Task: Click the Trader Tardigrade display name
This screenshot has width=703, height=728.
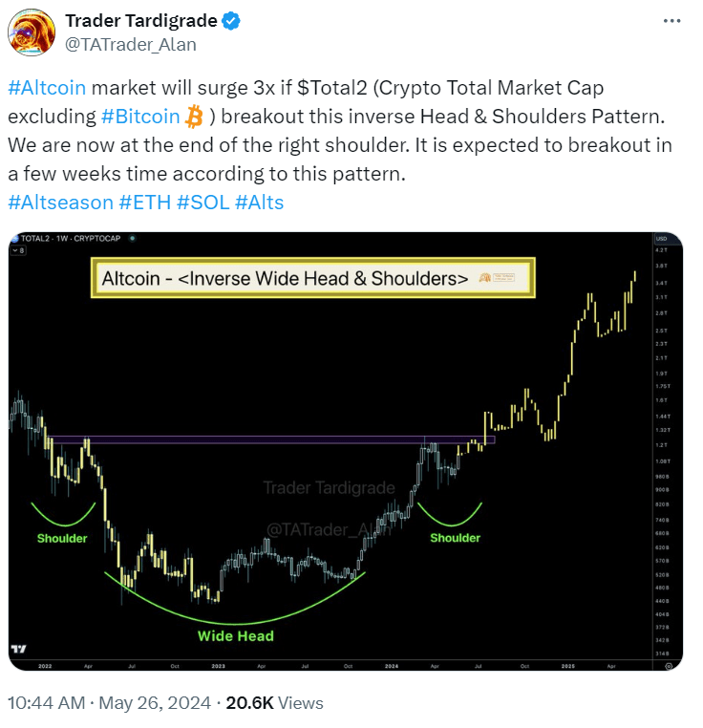Action: 141,21
